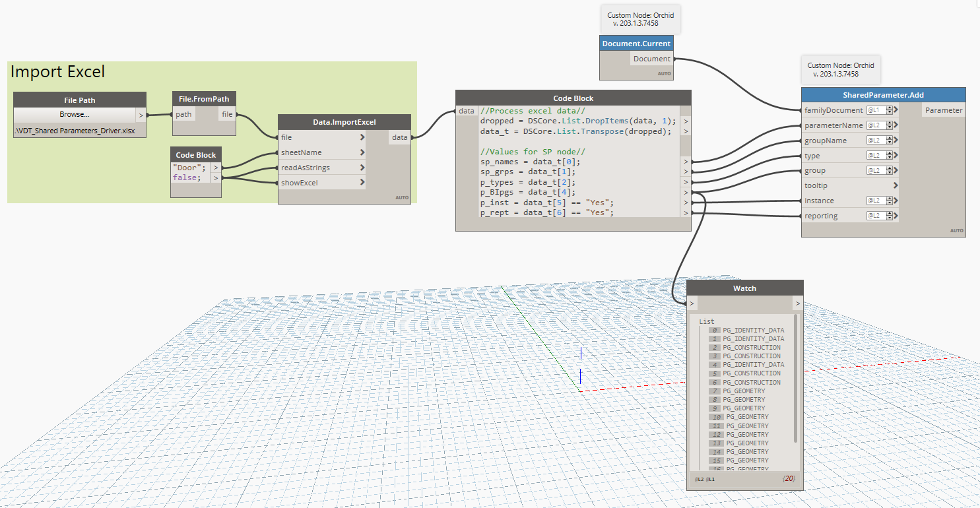This screenshot has width=980, height=508.
Task: Click the file output port of File.FromPath
Action: 228,113
